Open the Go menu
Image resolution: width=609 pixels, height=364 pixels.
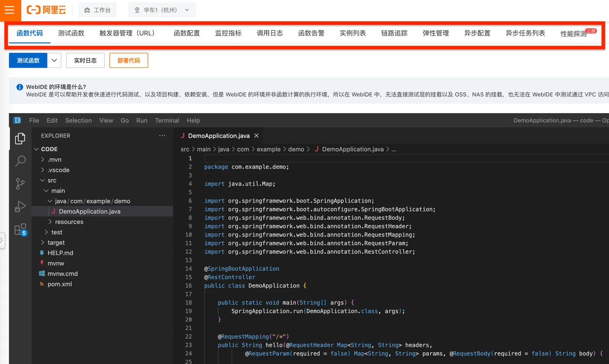click(x=125, y=120)
